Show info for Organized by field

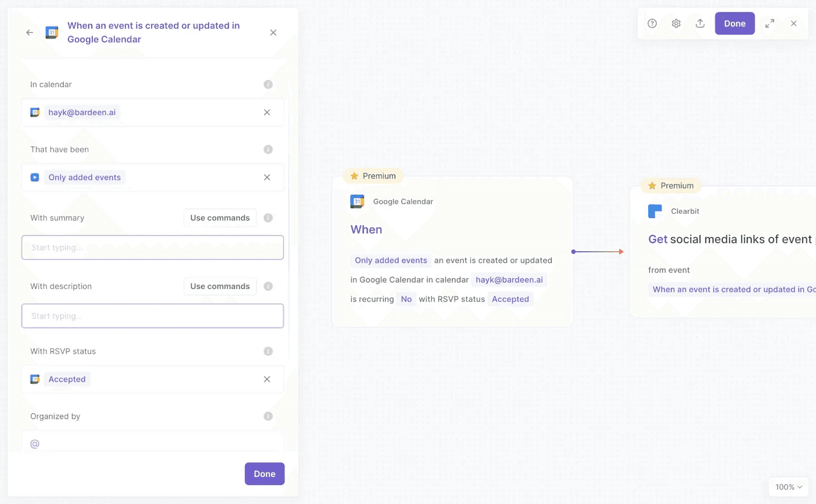coord(268,416)
